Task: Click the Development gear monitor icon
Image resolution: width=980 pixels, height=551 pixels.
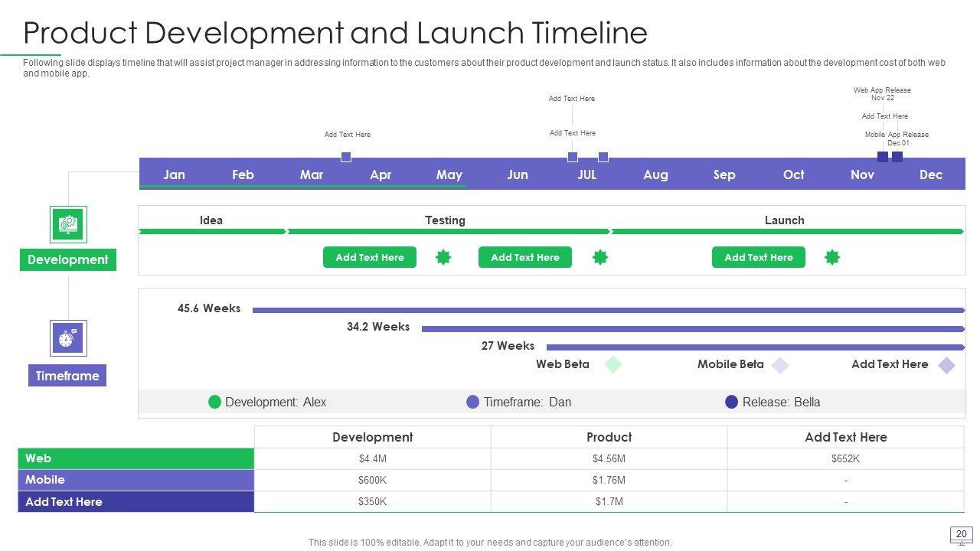Action: coord(68,224)
